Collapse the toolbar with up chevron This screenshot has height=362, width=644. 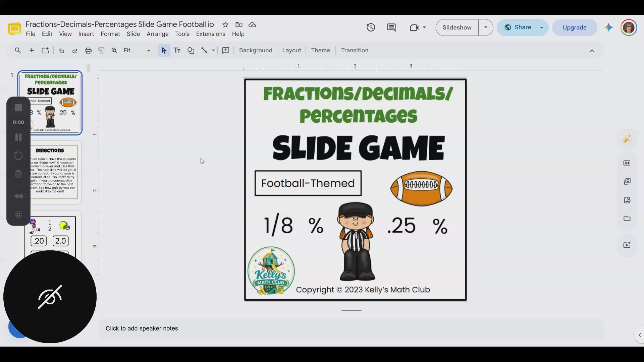[x=592, y=51]
